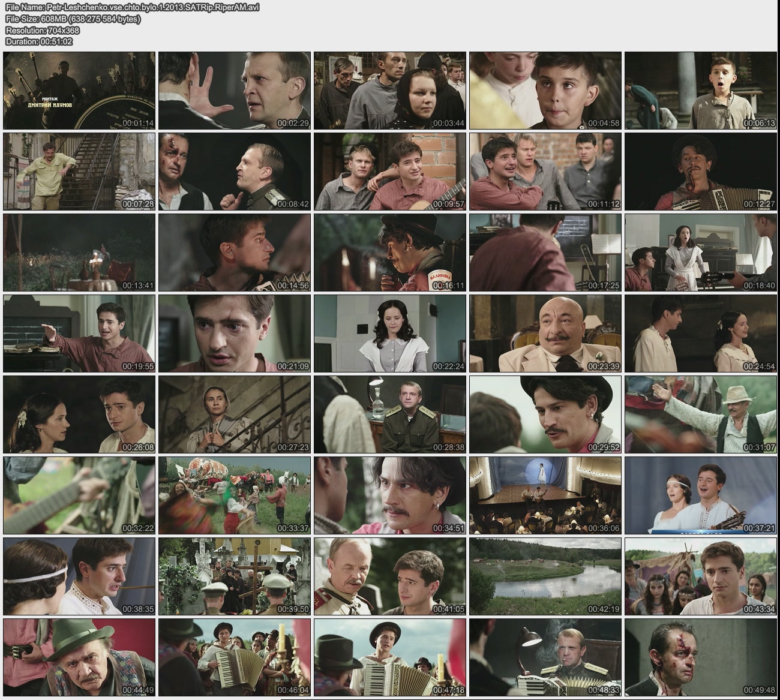Screen dimensions: 780x700
Task: Click the green hat man frame 00:44:49
Action: pos(79,657)
